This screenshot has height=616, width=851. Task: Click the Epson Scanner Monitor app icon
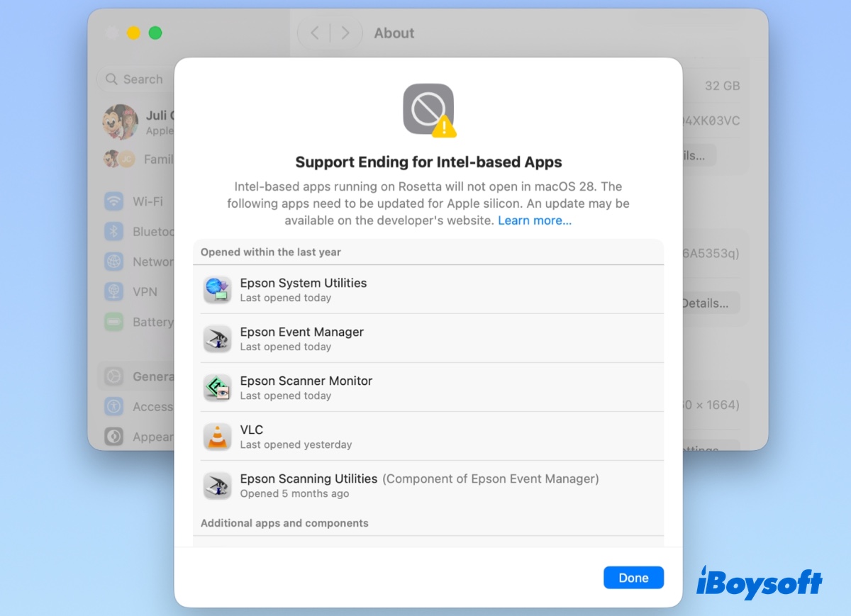(x=217, y=388)
